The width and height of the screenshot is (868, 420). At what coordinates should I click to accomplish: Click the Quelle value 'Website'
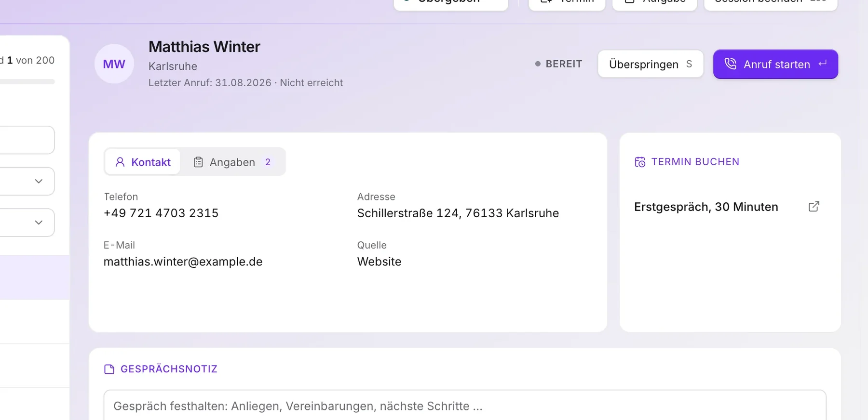click(379, 262)
